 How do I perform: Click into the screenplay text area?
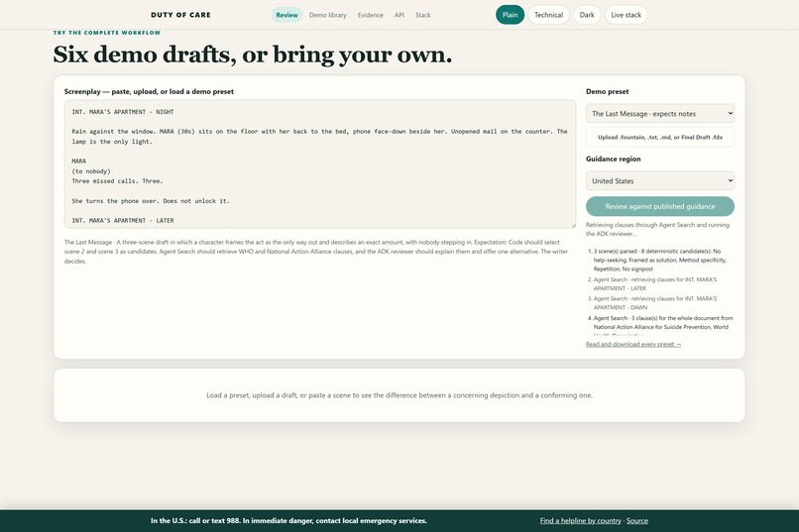coord(320,163)
